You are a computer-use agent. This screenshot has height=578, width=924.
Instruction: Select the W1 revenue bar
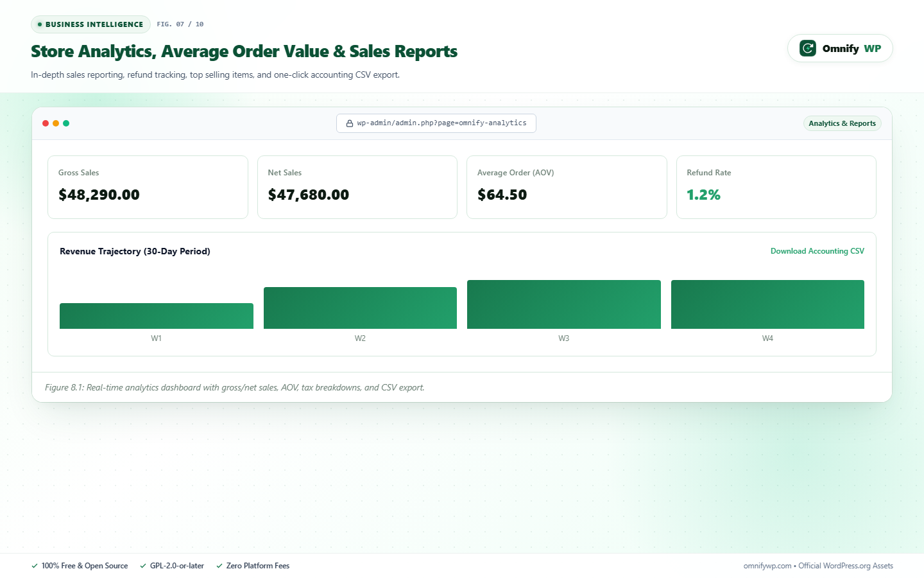tap(157, 316)
